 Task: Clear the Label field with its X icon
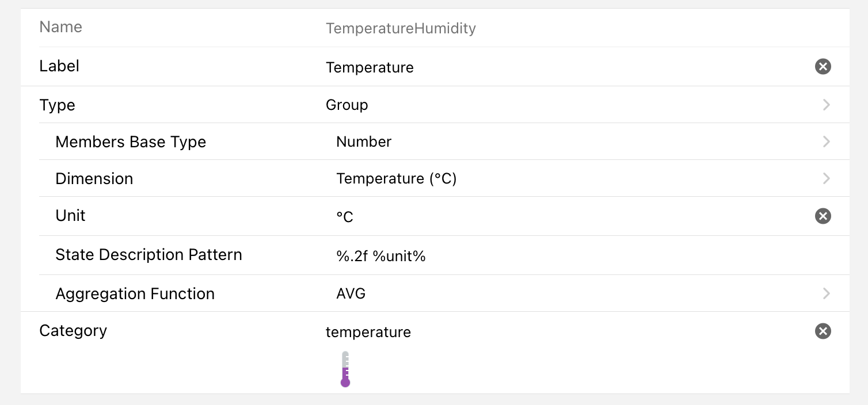coord(823,67)
